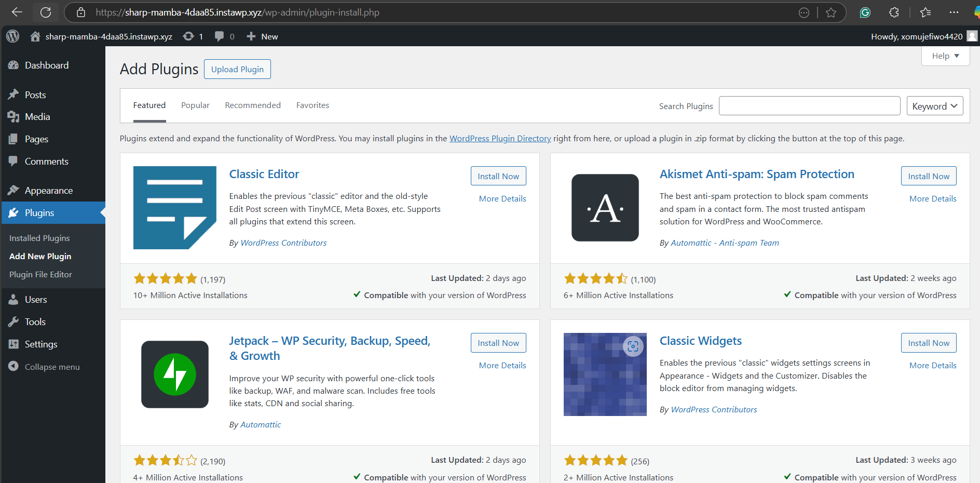
Task: Open the Keyword search type dropdown
Action: point(935,106)
